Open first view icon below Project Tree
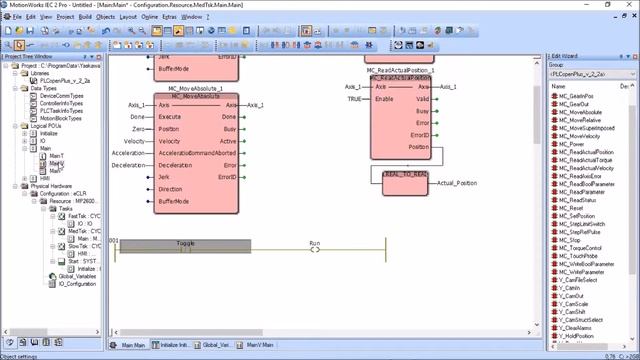The width and height of the screenshot is (640, 360). tap(10, 342)
